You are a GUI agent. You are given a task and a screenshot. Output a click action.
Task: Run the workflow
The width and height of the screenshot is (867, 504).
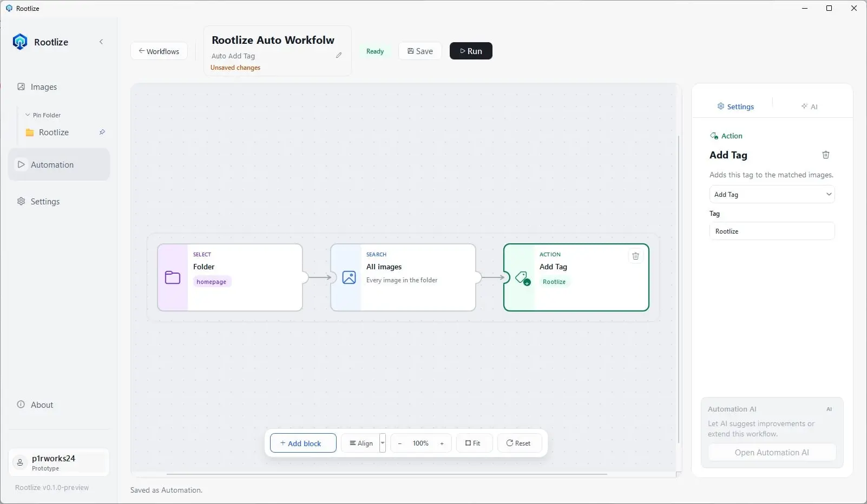click(471, 51)
